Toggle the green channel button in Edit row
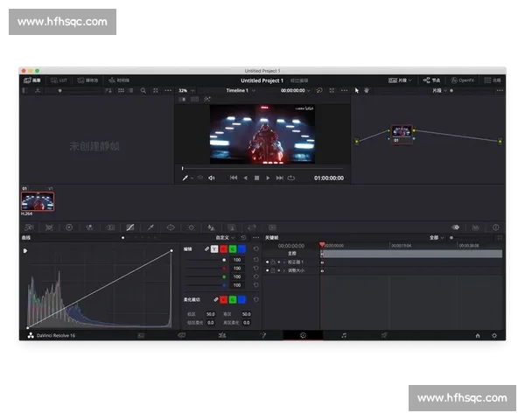 pyautogui.click(x=233, y=248)
